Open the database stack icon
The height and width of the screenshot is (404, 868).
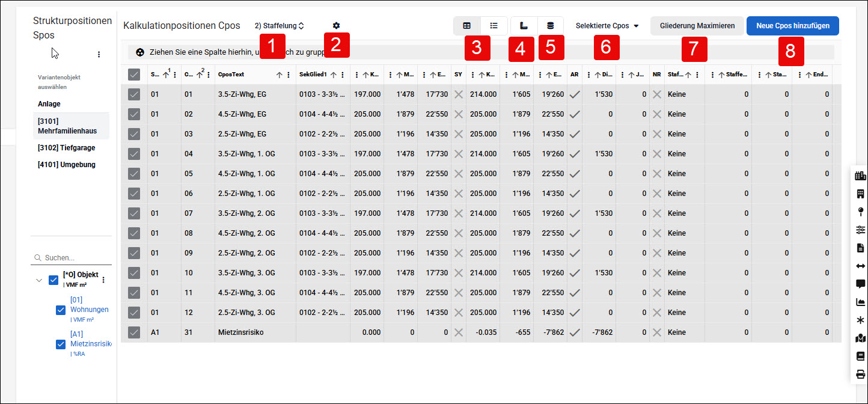click(x=551, y=26)
